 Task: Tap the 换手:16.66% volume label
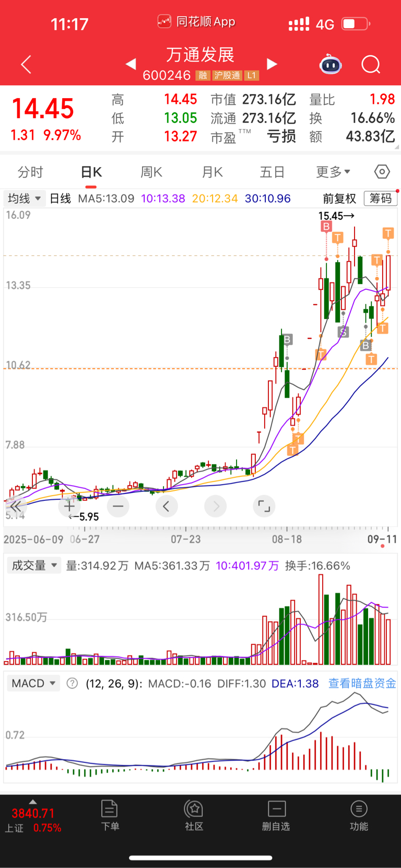pyautogui.click(x=317, y=566)
